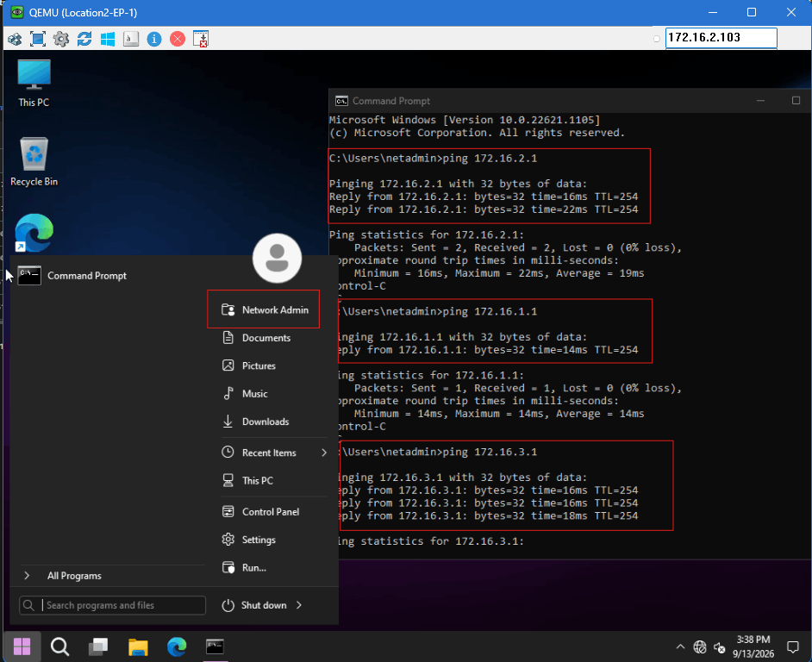Open Downloads from Start menu
Screen dimensions: 812x662
pos(256,422)
